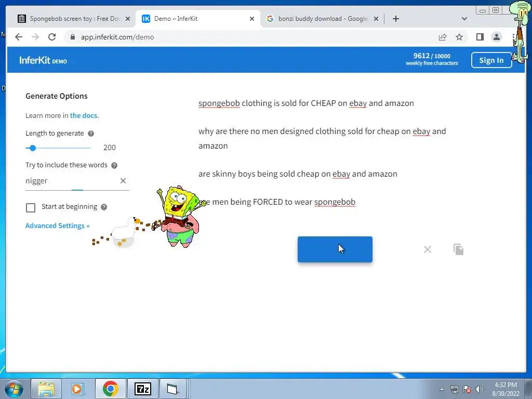Close the Demo – InferKit tab
This screenshot has height=399, width=532.
(x=252, y=19)
